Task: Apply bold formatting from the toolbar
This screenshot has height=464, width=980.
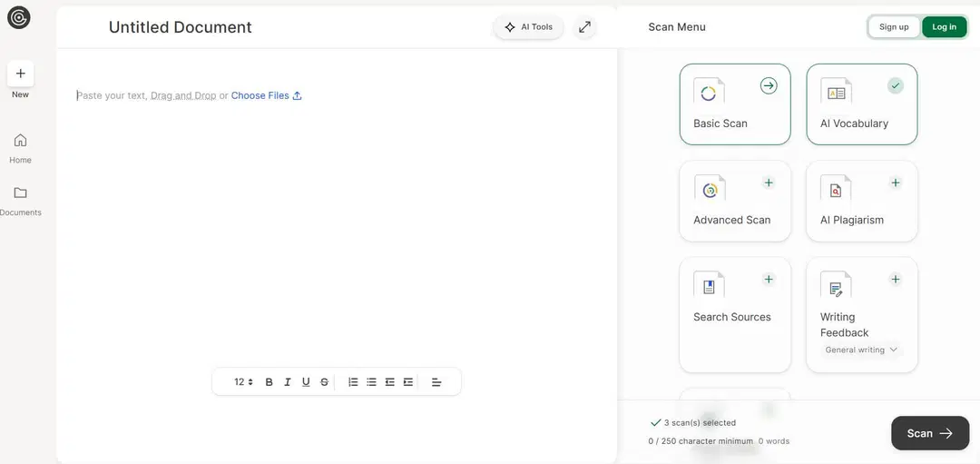Action: pyautogui.click(x=269, y=382)
